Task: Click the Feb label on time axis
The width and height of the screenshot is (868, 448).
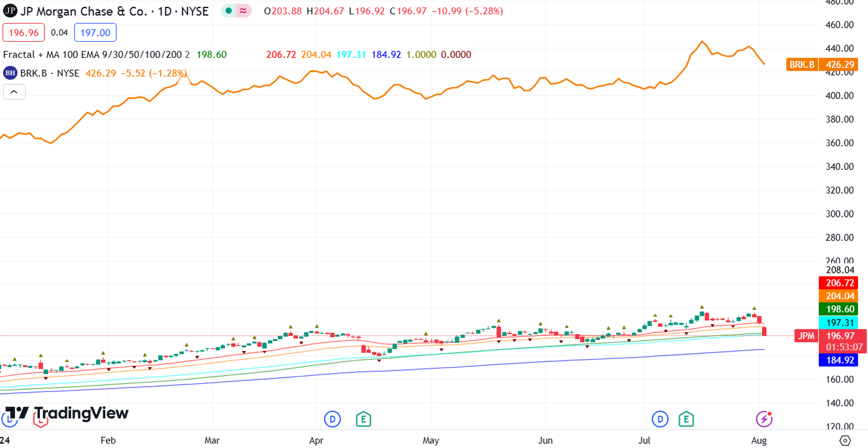Action: (108, 440)
